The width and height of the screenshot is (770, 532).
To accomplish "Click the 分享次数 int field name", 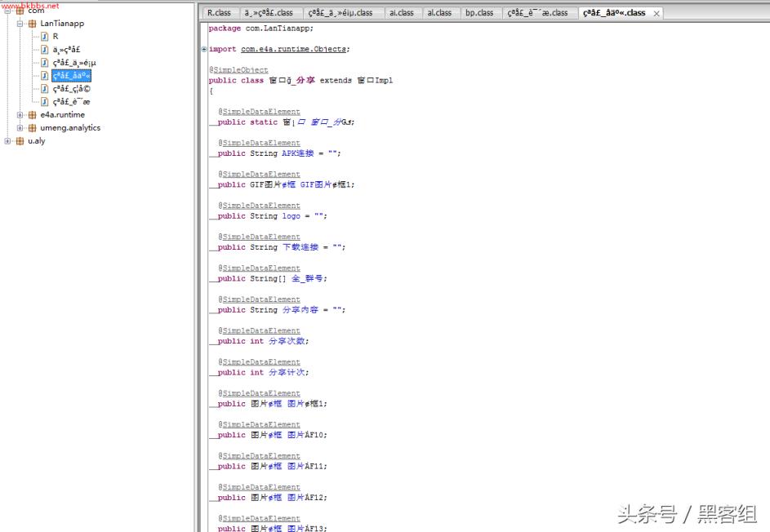I will point(287,341).
